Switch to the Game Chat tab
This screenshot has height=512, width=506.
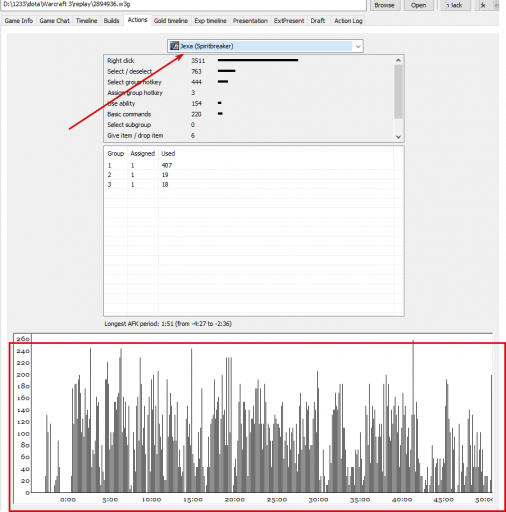coord(54,21)
